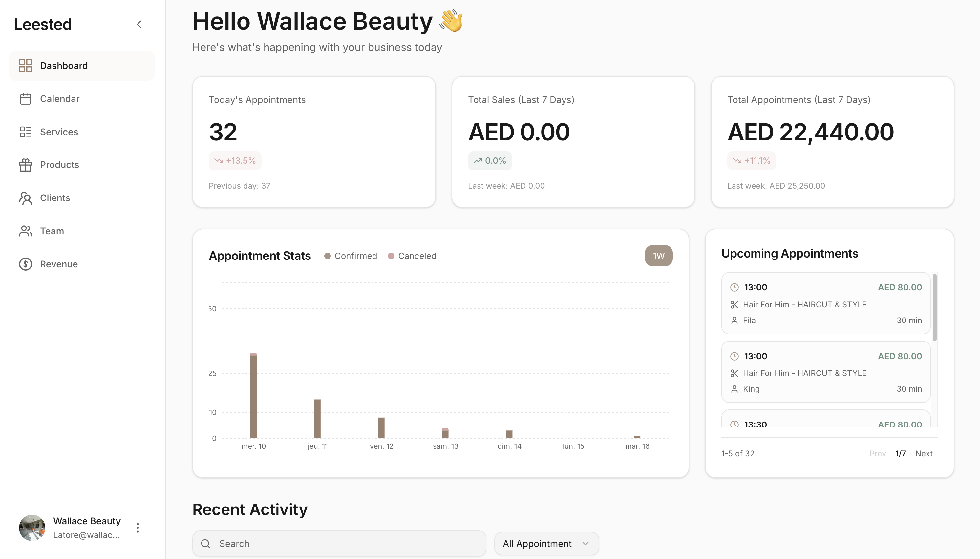This screenshot has width=980, height=559.
Task: Open the All Appointment dropdown
Action: [x=546, y=543]
